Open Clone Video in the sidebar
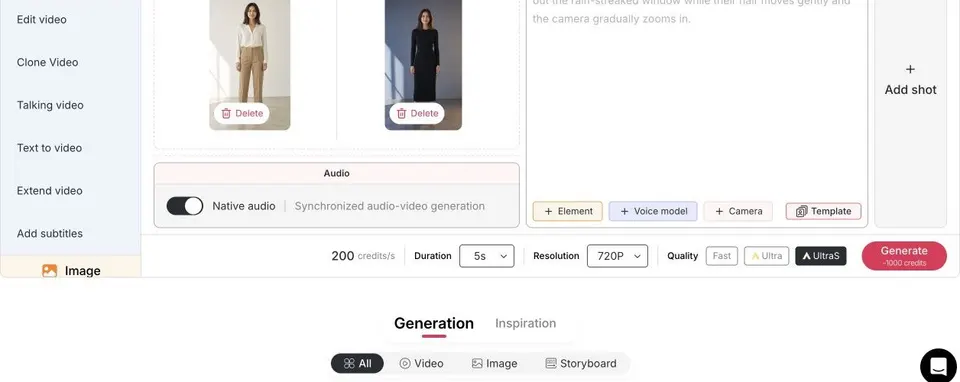This screenshot has width=960, height=382. coord(47,62)
